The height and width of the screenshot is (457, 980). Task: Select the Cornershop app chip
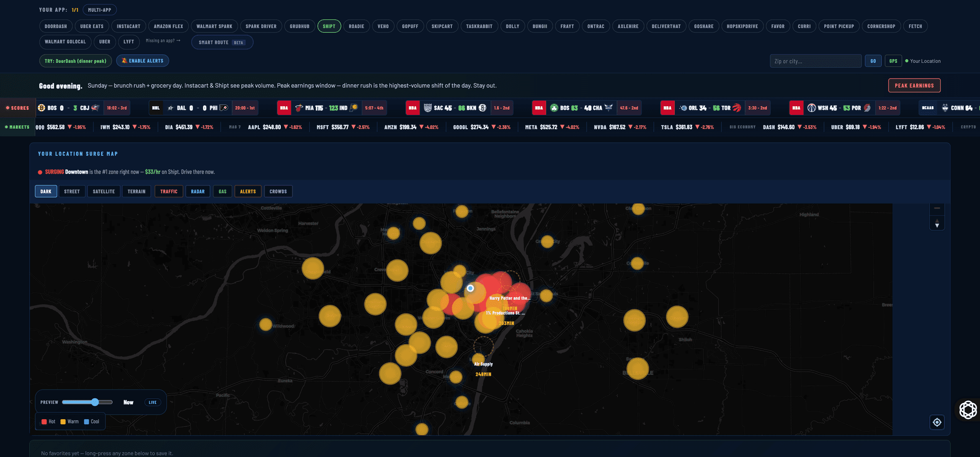coord(881,26)
